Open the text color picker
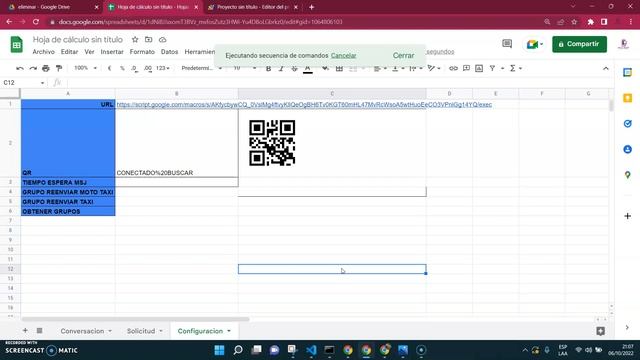640x360 pixels. (x=308, y=69)
